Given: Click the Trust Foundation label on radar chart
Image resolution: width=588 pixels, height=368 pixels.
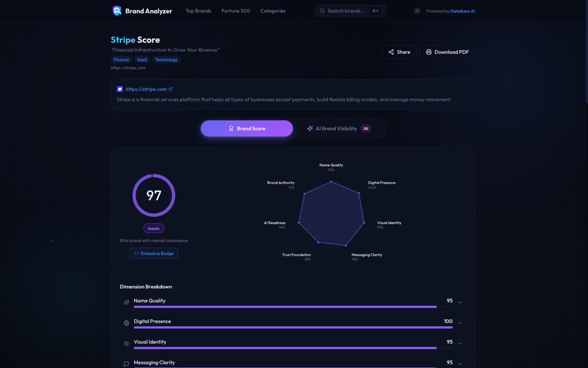Looking at the screenshot, I should pyautogui.click(x=296, y=255).
